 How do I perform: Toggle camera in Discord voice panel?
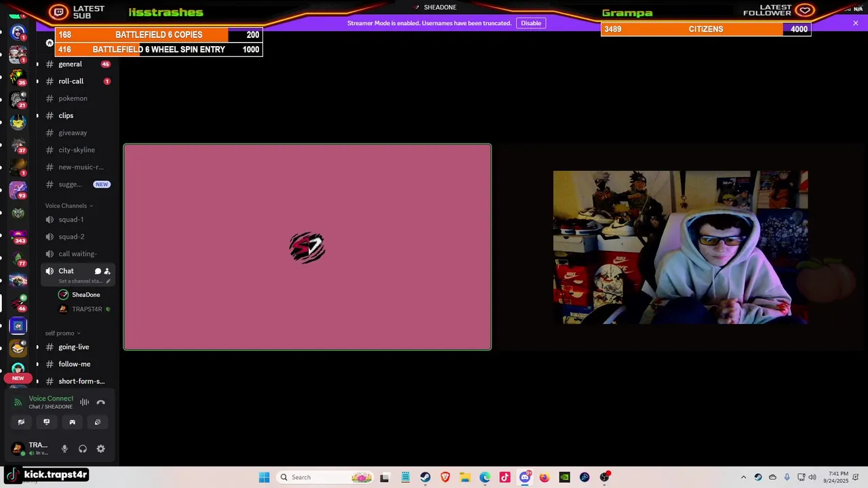[21, 422]
